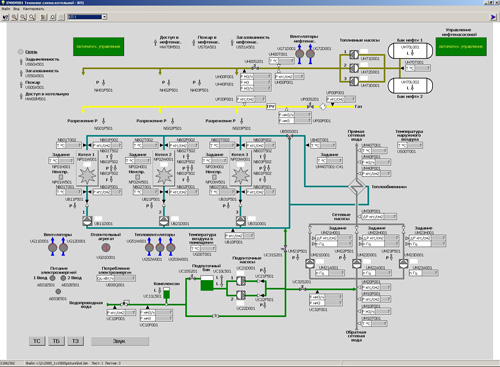This screenshot has height=367, width=500.
Task: Click the red Отопительный агрегат circle icon
Action: click(106, 248)
